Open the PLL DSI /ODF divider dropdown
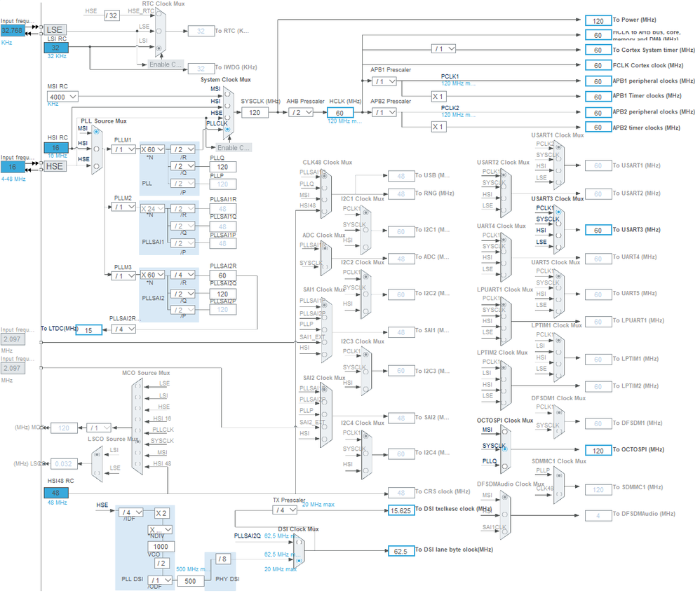The height and width of the screenshot is (593, 700). coord(160,580)
